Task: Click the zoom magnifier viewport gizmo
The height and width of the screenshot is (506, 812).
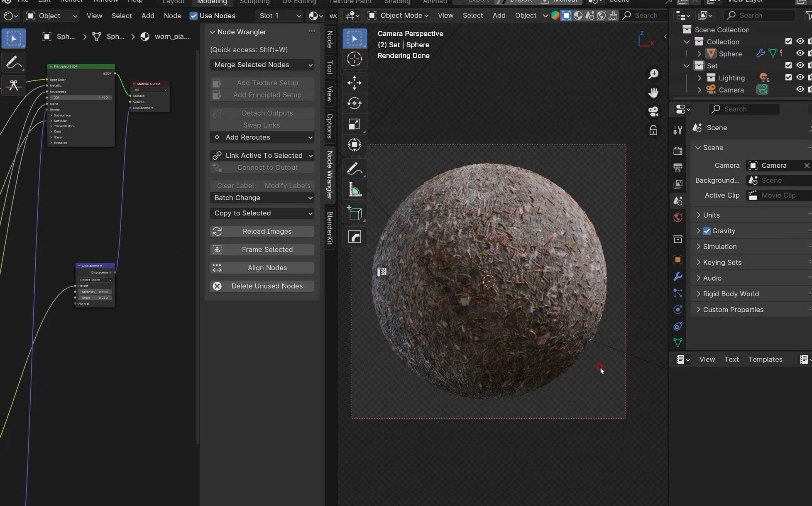Action: pos(653,74)
